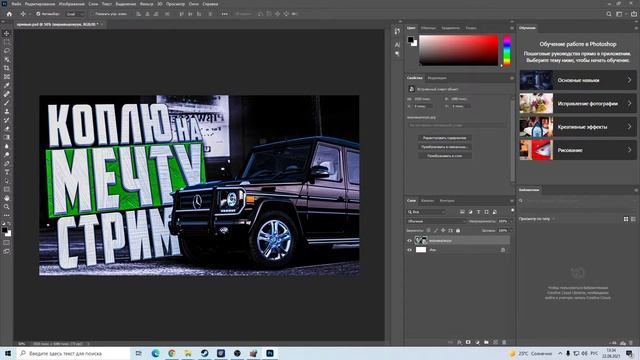The width and height of the screenshot is (640, 360).
Task: Expand the Исправление фотографии tutorial
Action: [x=578, y=104]
